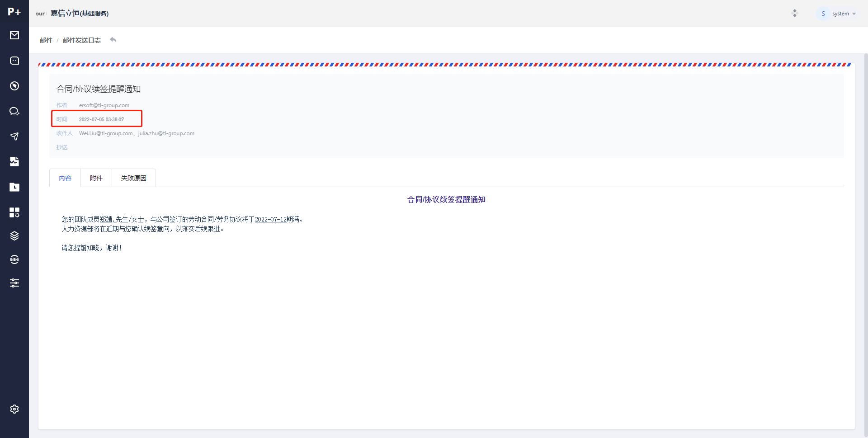Select the 内容 tab
Image resolution: width=868 pixels, height=438 pixels.
[65, 178]
